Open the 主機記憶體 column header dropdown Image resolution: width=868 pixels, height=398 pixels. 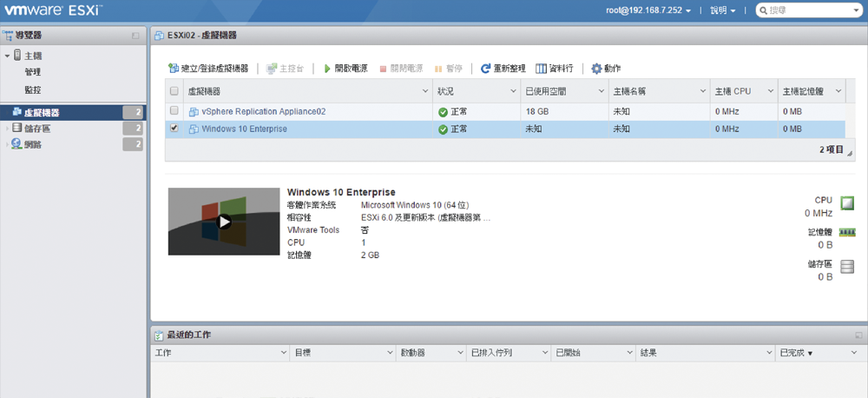coord(838,91)
